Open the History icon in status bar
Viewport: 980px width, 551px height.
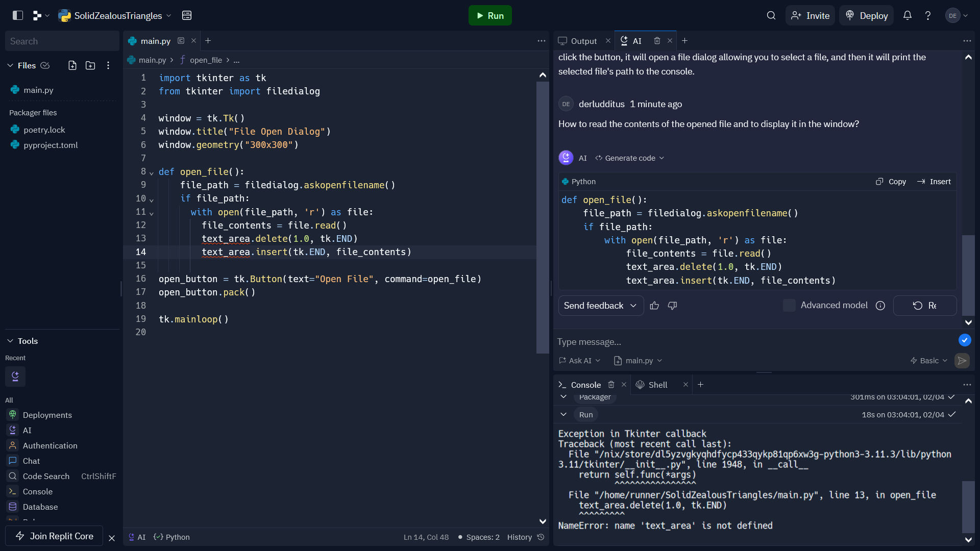[541, 537]
